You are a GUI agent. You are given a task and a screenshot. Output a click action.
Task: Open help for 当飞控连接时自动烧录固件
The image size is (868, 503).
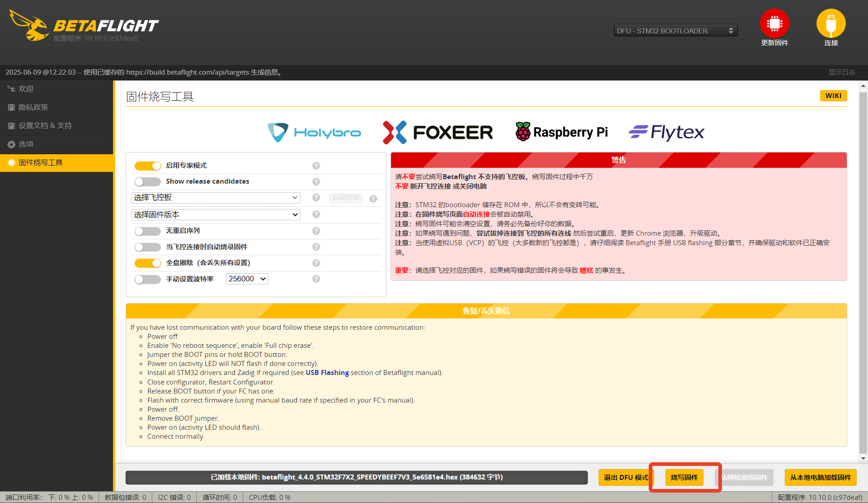click(x=316, y=247)
